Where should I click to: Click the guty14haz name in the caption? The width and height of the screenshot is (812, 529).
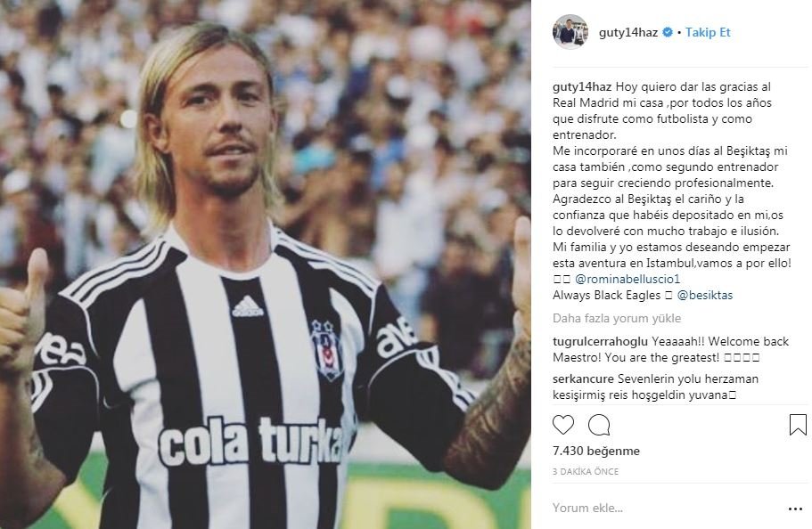click(x=582, y=87)
